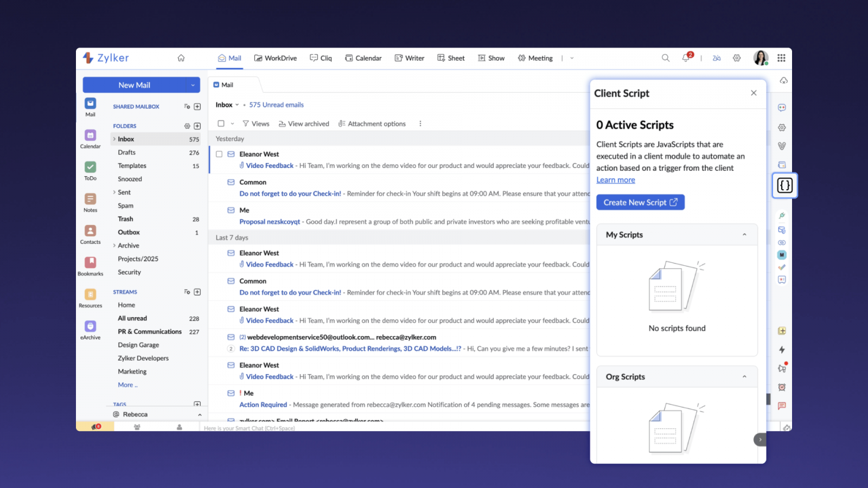This screenshot has height=488, width=868.
Task: Open eArchive in left app sidebar
Action: point(90,330)
